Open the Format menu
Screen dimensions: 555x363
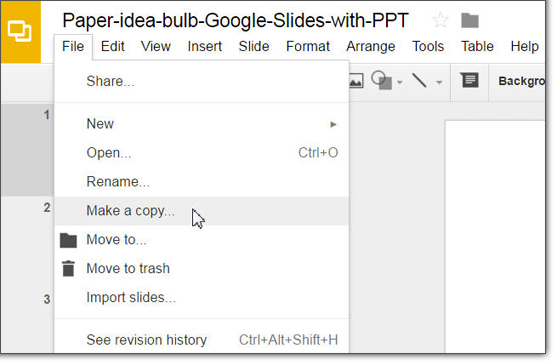pos(308,46)
